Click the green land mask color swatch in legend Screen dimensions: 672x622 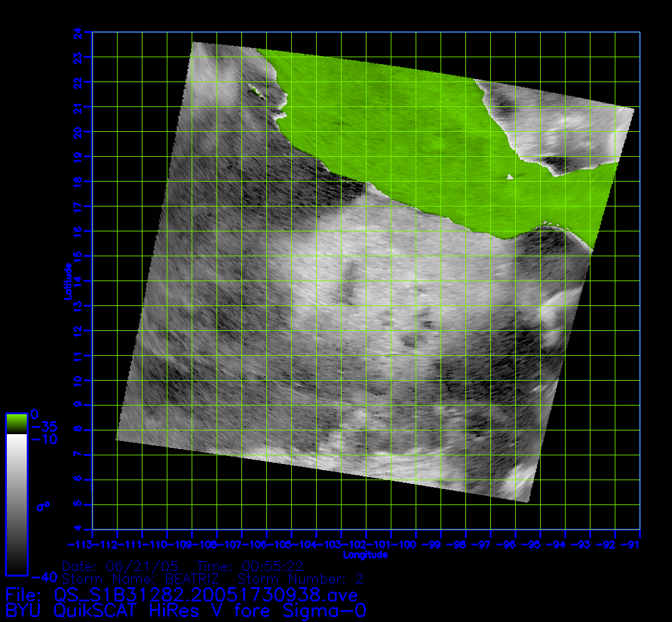(16, 424)
